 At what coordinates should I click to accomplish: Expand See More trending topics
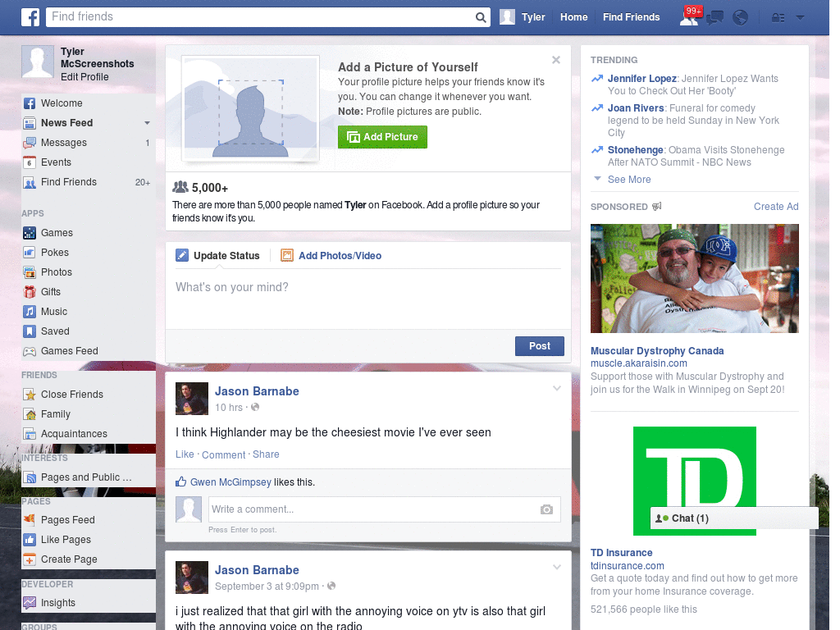click(x=629, y=180)
